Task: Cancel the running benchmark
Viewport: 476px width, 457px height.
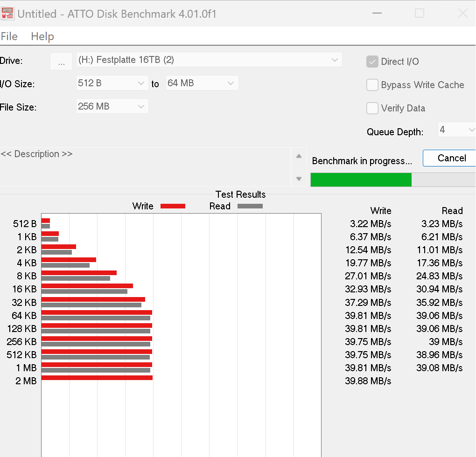Action: (450, 158)
